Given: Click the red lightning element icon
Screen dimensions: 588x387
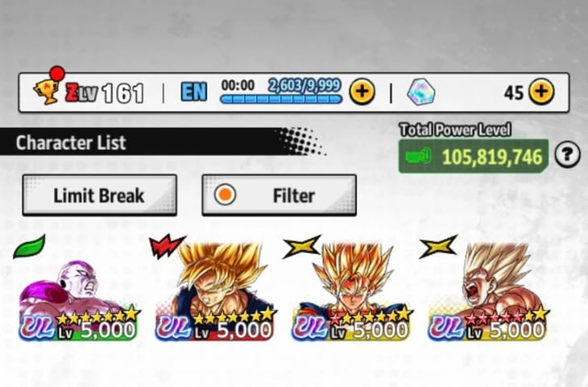Looking at the screenshot, I should point(167,245).
